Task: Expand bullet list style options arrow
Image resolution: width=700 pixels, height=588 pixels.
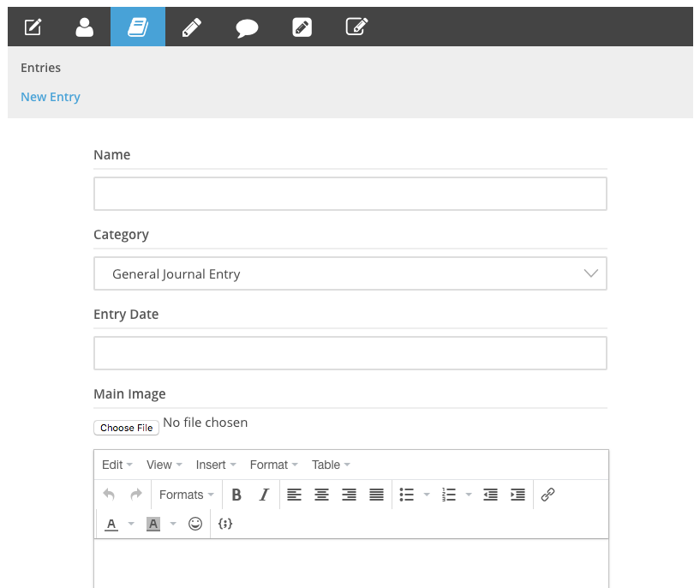Action: [x=427, y=495]
